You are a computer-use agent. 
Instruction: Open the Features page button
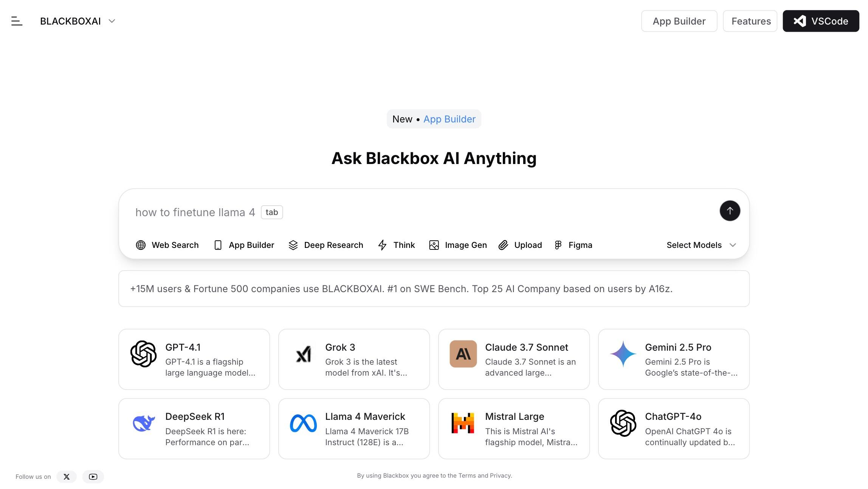750,21
